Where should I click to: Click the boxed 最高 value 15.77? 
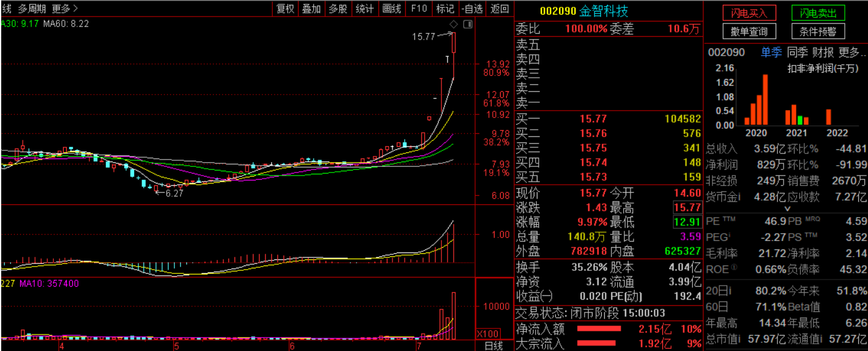pyautogui.click(x=687, y=207)
